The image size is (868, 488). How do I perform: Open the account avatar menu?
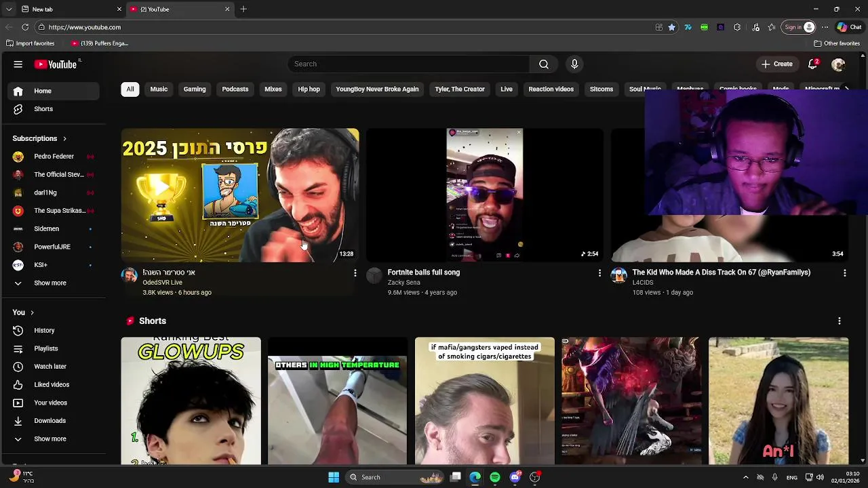pos(838,64)
